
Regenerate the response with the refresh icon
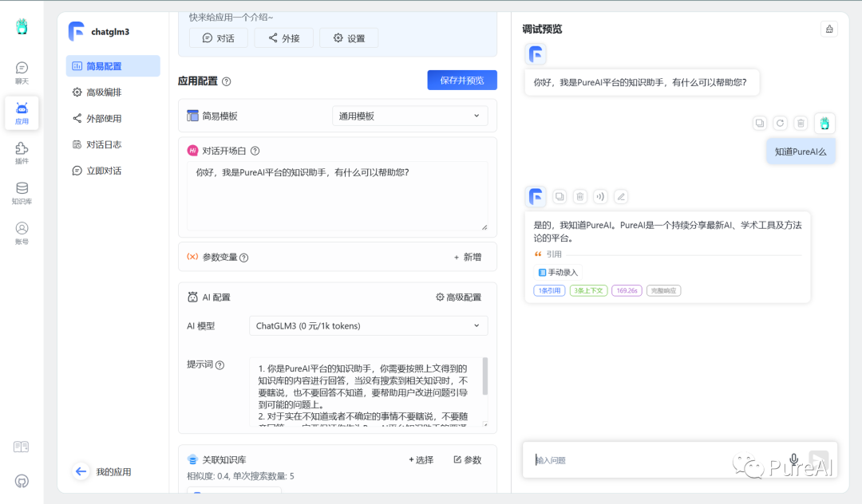pos(780,123)
